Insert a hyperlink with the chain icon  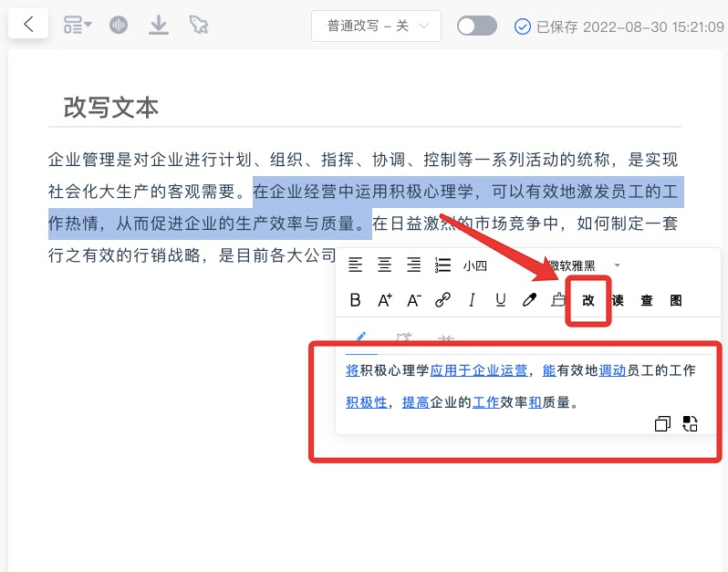[443, 300]
